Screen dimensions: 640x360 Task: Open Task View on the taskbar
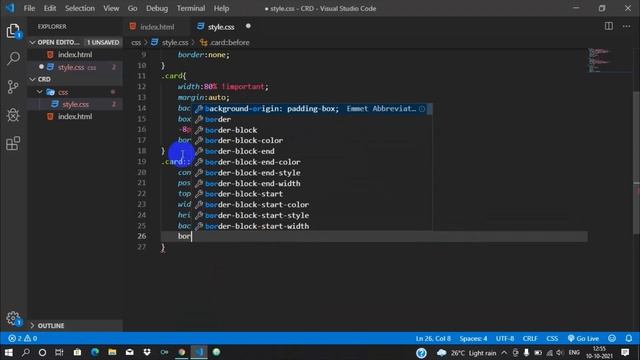tap(59, 352)
